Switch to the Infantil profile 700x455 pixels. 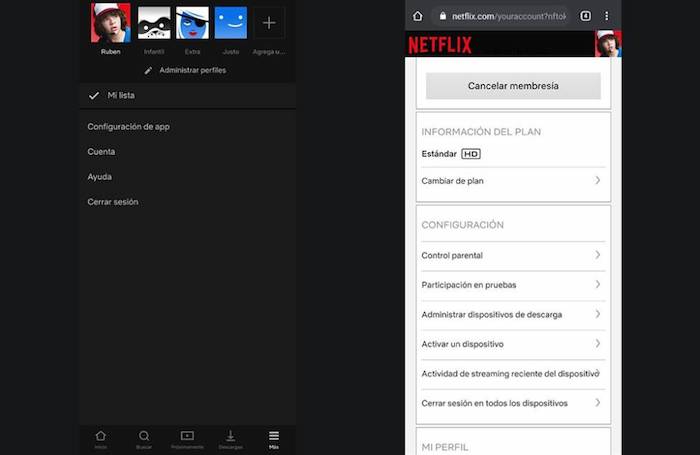[x=153, y=23]
